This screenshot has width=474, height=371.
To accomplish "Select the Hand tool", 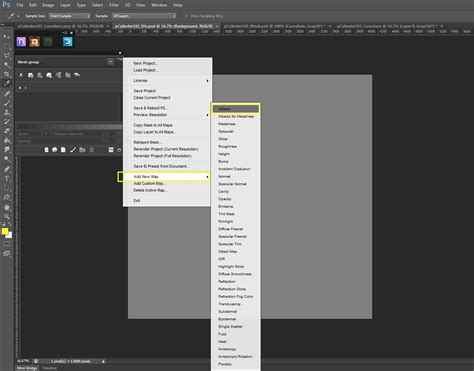I will click(7, 207).
